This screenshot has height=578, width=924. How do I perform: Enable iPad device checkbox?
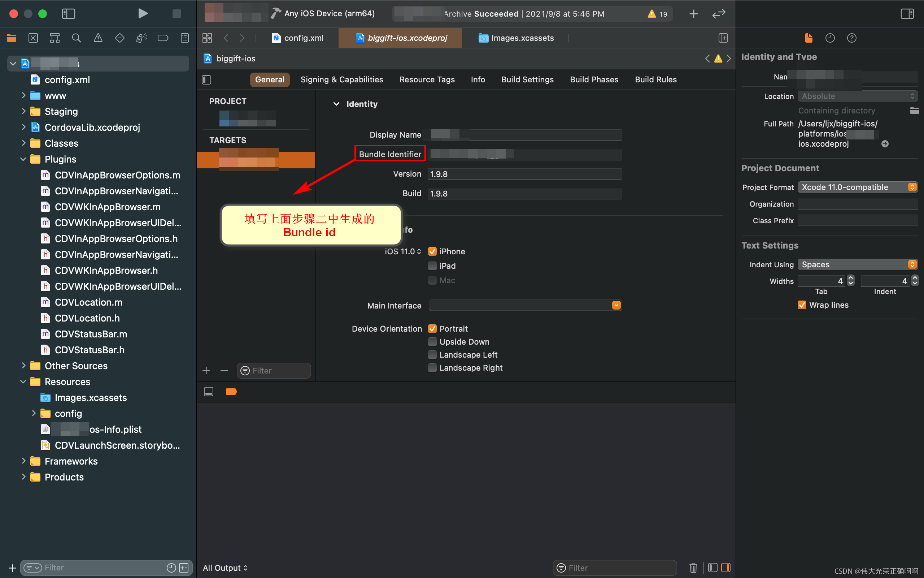tap(432, 266)
